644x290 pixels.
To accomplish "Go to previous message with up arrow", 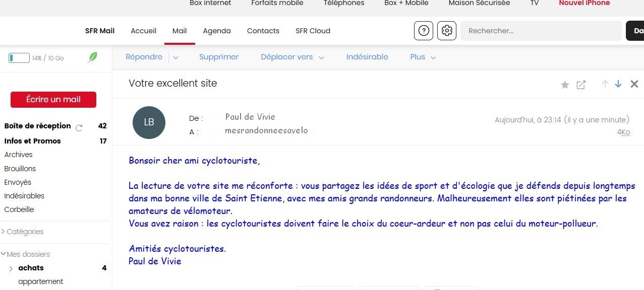I will click(605, 84).
